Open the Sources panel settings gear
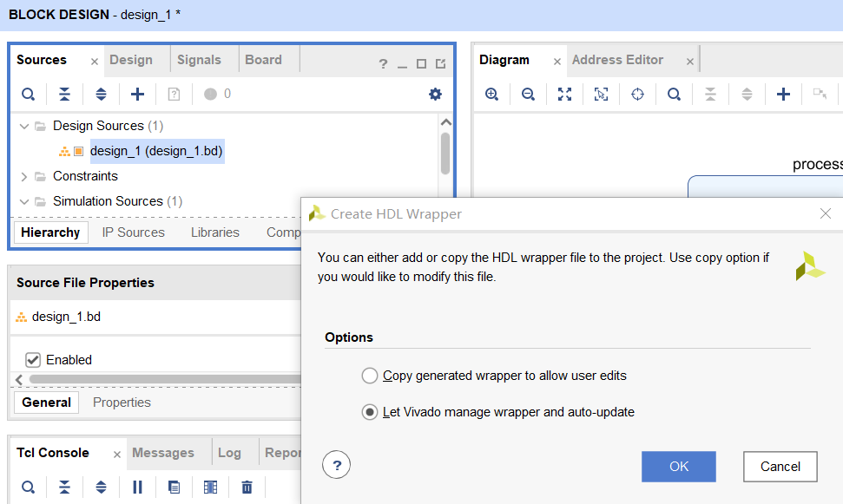Viewport: 843px width, 504px height. tap(436, 94)
